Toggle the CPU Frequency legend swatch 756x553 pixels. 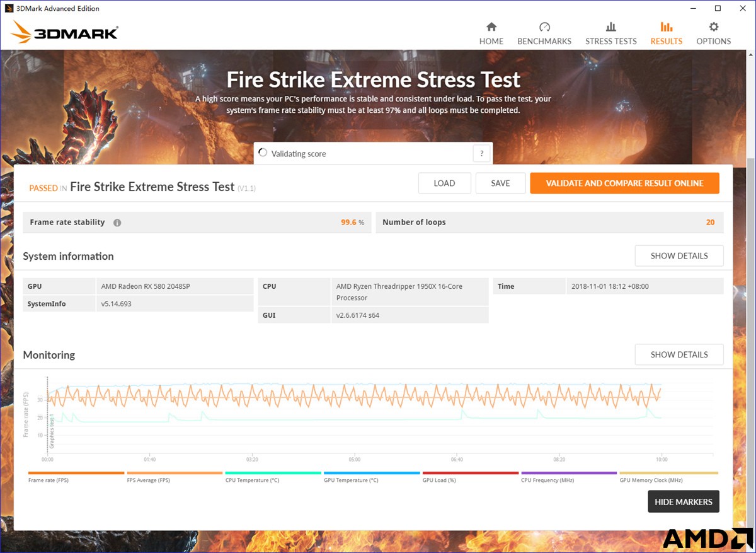[x=569, y=473]
